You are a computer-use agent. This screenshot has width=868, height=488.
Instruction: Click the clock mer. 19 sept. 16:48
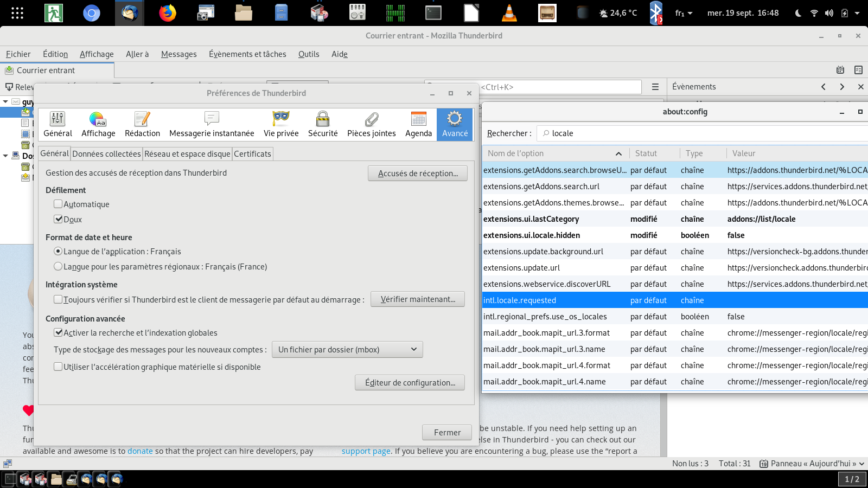[743, 13]
